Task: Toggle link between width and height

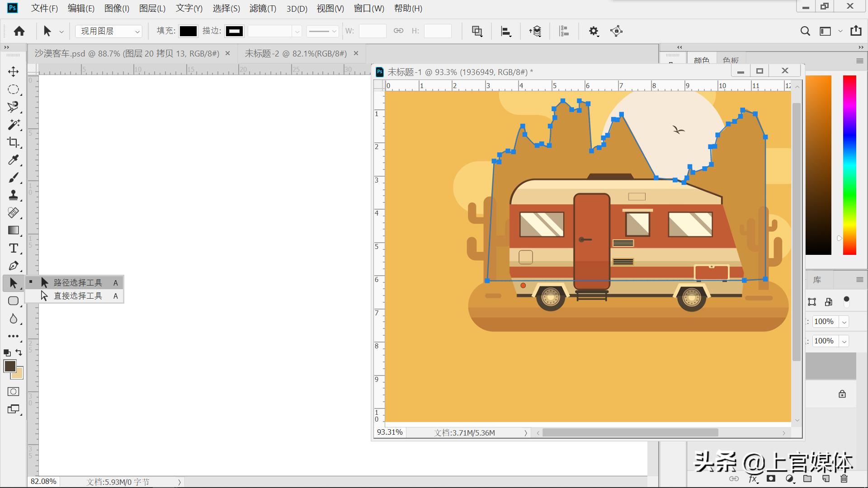Action: tap(398, 31)
